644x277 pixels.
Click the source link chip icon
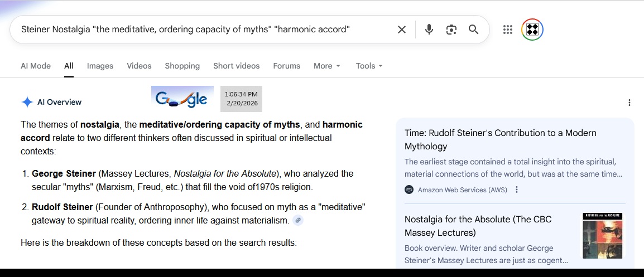(298, 221)
